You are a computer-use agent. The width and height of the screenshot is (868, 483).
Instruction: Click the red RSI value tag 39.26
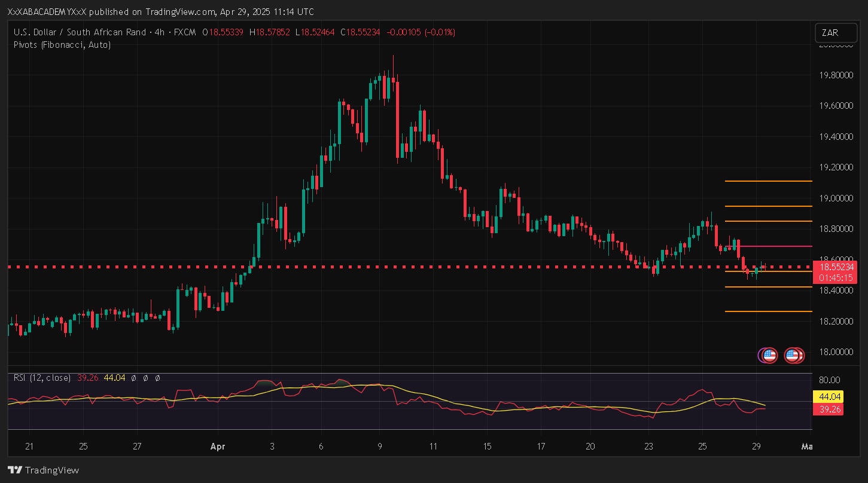tap(828, 409)
